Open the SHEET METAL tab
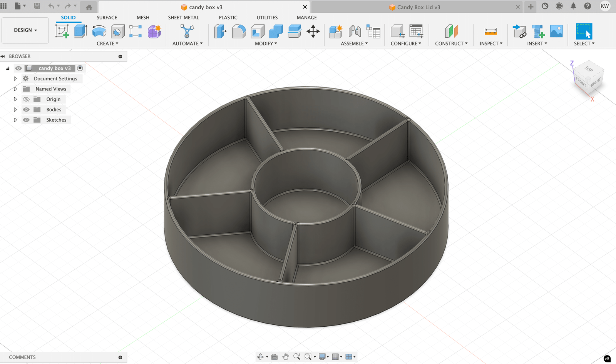The image size is (616, 364). coord(183,18)
